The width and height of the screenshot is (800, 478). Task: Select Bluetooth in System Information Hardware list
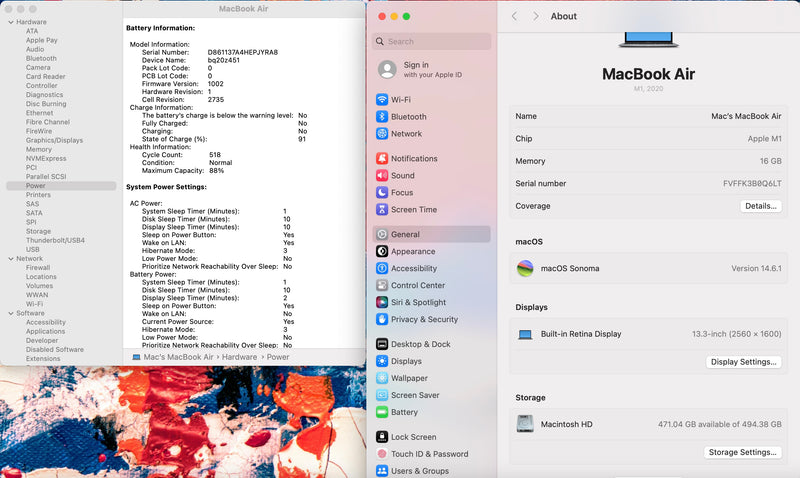pyautogui.click(x=41, y=59)
